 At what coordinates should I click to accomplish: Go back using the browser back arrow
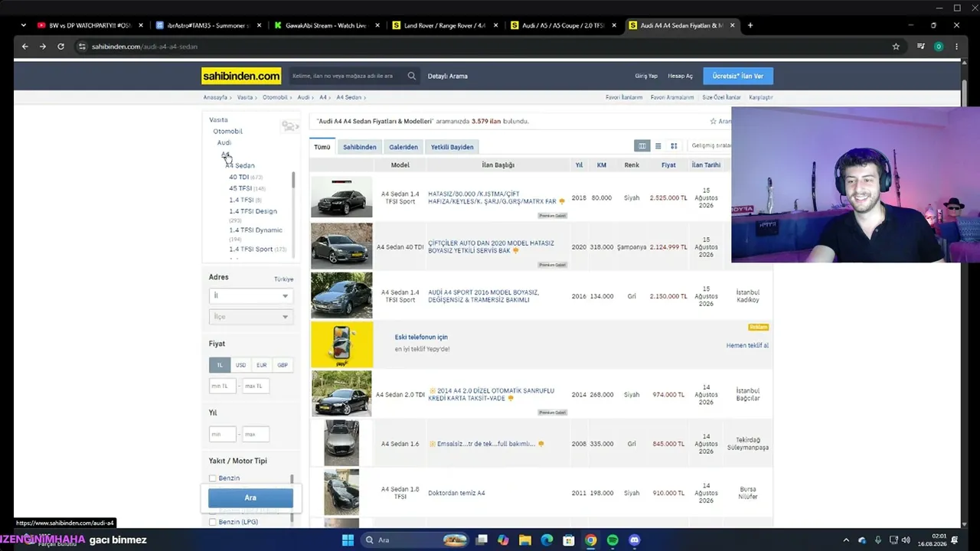pyautogui.click(x=24, y=47)
